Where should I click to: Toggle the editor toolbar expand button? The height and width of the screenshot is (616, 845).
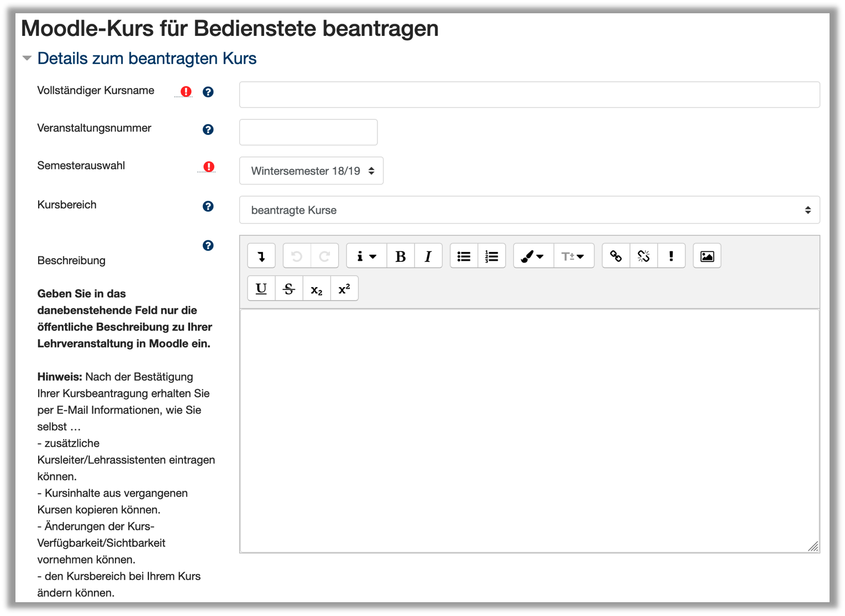261,256
